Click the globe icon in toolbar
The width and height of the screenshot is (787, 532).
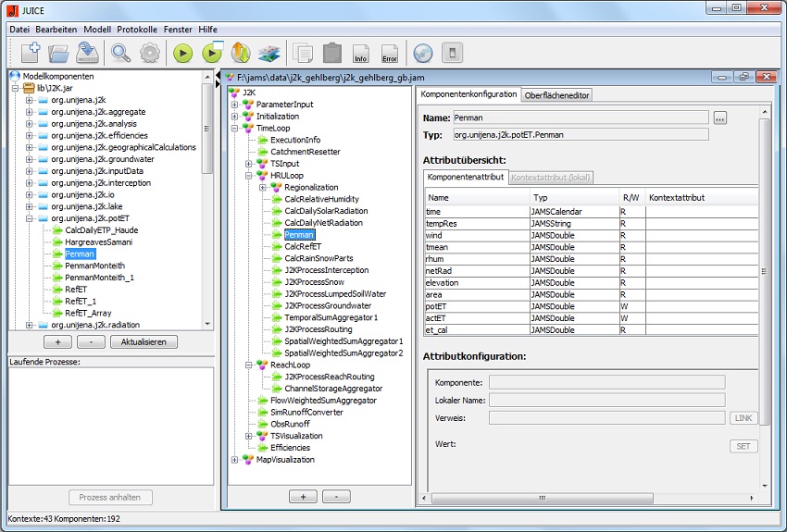pos(422,53)
